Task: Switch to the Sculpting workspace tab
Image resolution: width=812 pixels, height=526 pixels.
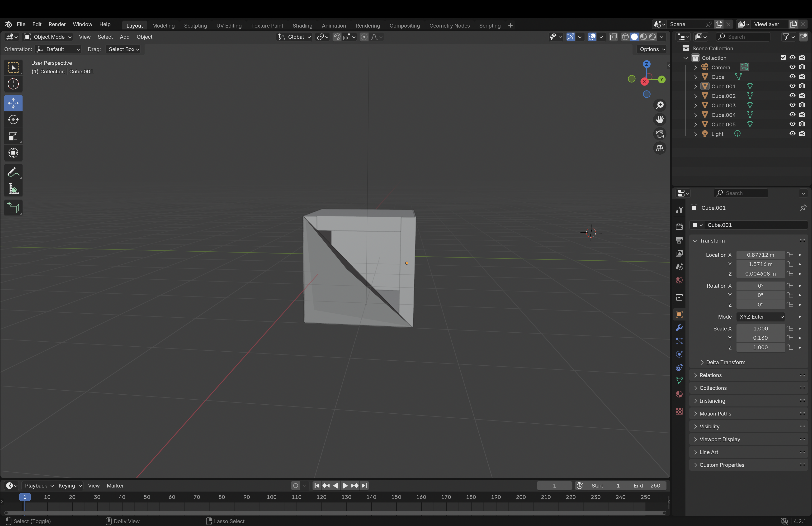Action: click(195, 26)
